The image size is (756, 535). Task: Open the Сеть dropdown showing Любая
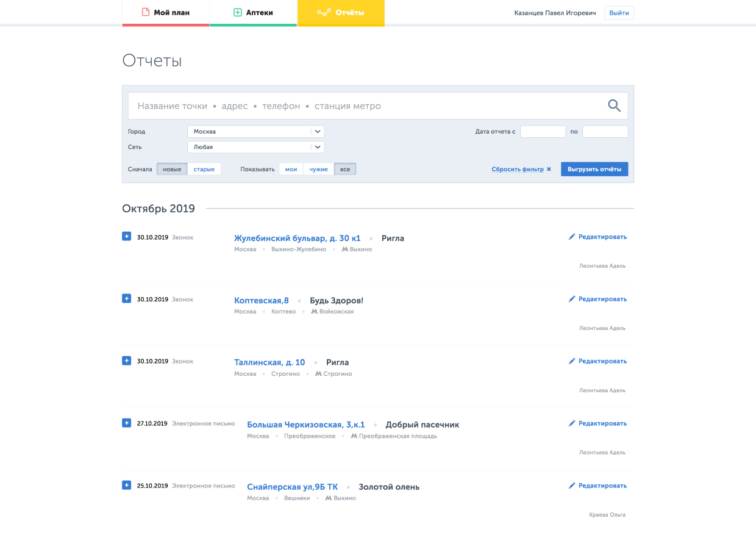pyautogui.click(x=255, y=147)
